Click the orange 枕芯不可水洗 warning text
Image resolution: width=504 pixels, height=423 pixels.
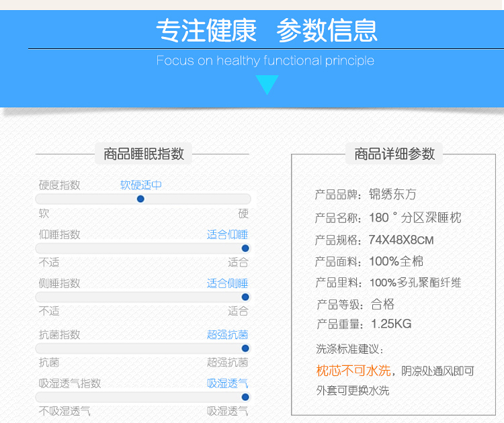coord(353,371)
